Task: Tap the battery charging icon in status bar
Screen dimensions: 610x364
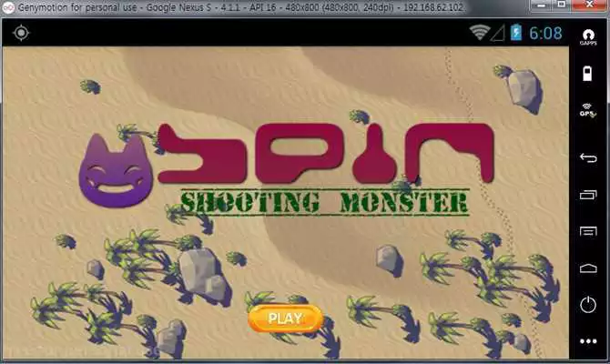Action: click(516, 32)
